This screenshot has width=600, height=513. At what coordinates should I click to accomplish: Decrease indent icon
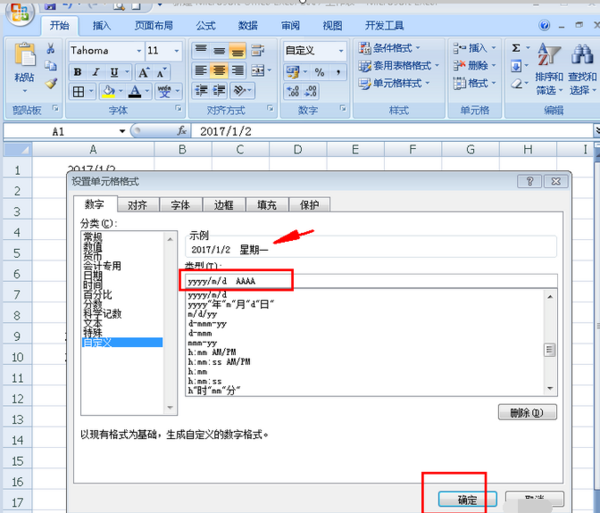pos(201,91)
